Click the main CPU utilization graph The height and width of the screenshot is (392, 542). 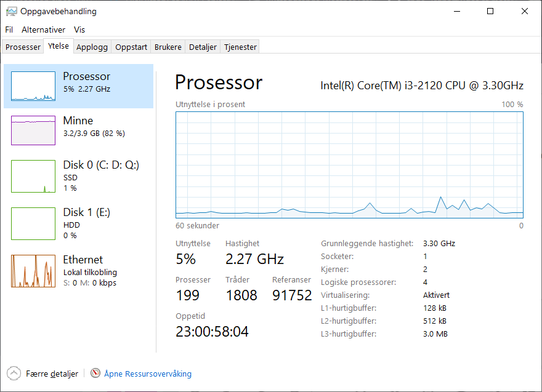coord(349,165)
